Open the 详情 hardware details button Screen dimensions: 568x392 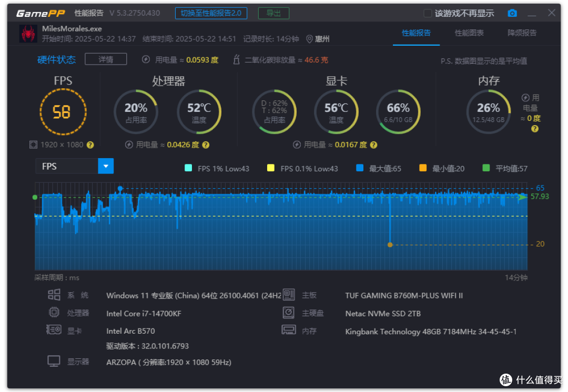(x=106, y=59)
